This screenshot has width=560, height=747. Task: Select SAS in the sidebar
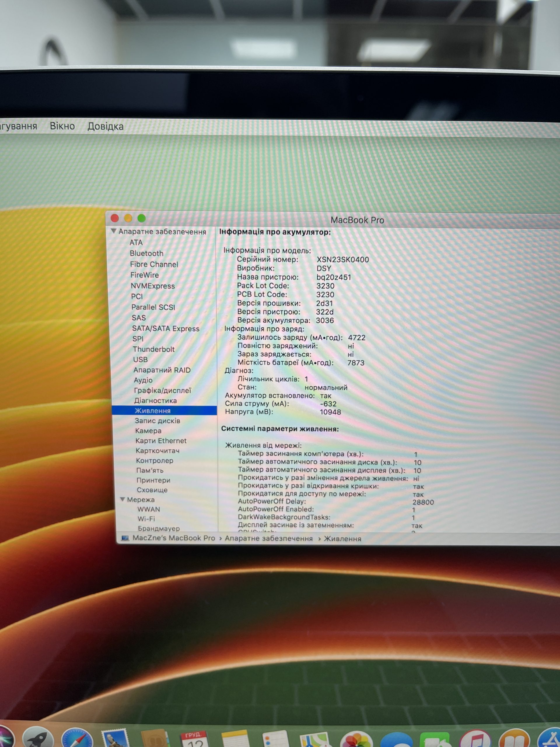tap(139, 318)
